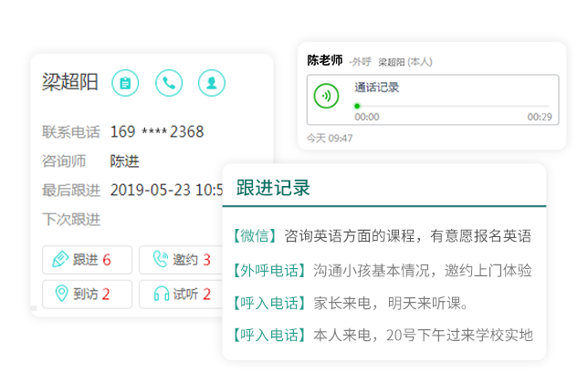
Task: Click the 下次跟进 field label
Action: (x=71, y=220)
